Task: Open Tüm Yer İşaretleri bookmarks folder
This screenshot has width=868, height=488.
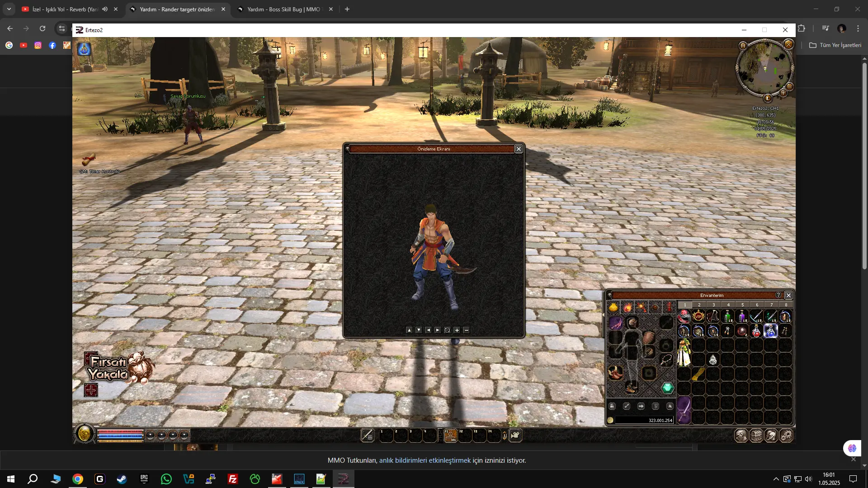Action: 835,45
